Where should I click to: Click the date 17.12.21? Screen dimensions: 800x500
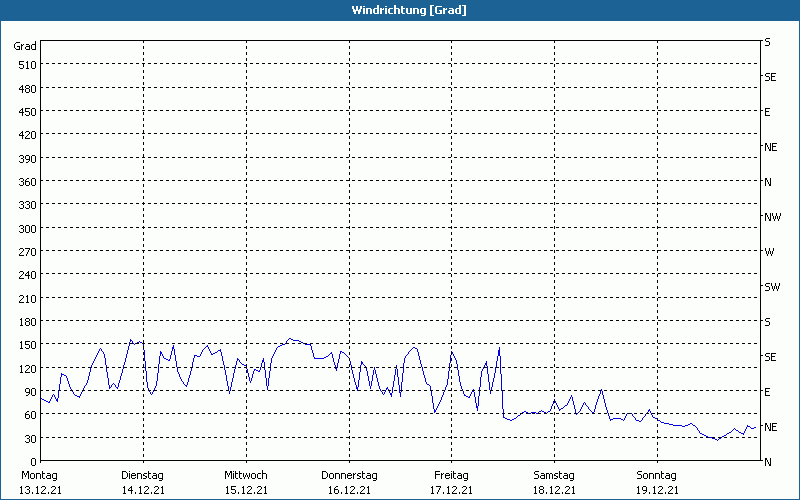(452, 490)
